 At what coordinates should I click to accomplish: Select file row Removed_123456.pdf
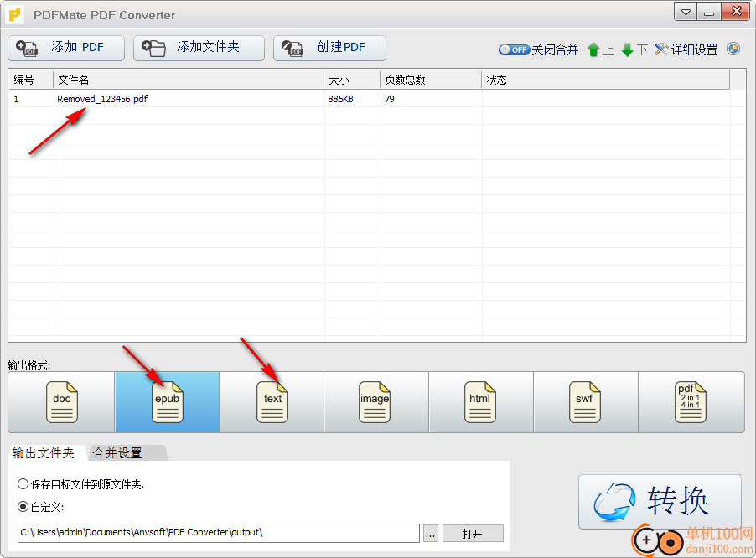pos(370,99)
